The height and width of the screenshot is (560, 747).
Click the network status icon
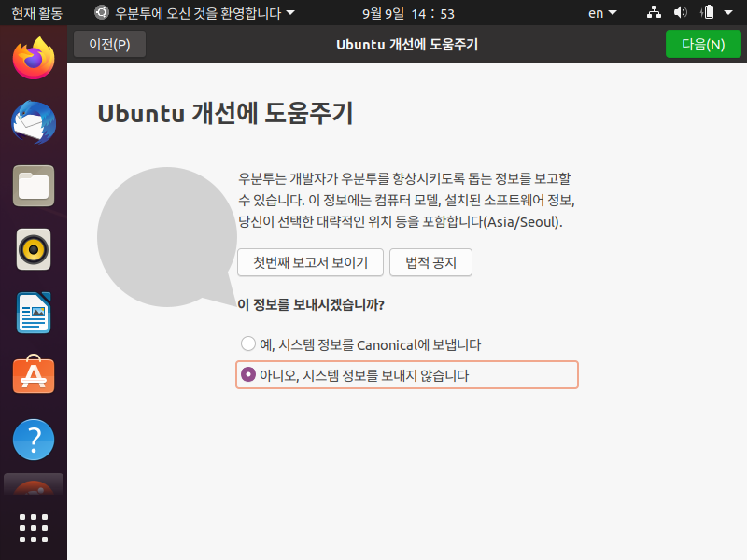(x=654, y=12)
